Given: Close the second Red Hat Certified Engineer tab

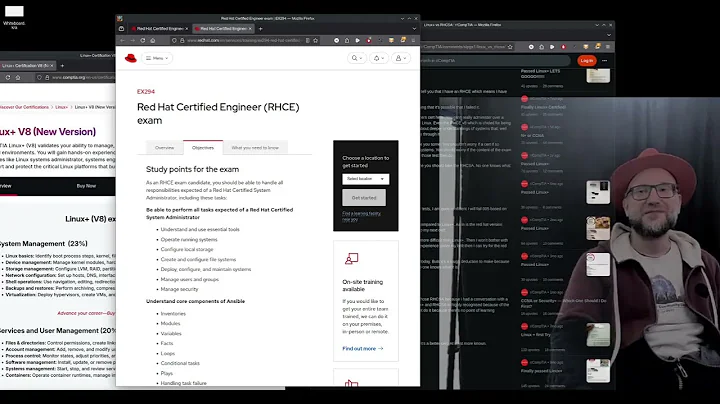Looking at the screenshot, I should (250, 28).
